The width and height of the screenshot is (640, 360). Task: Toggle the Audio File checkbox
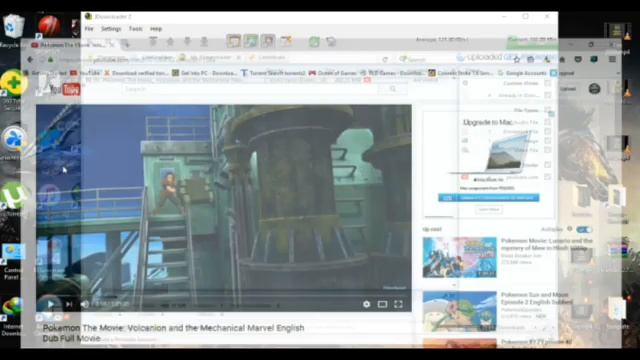coord(548,122)
